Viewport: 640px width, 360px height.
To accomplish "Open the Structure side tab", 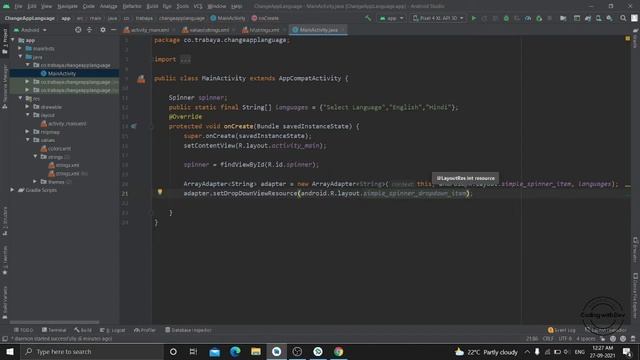I will [x=5, y=221].
